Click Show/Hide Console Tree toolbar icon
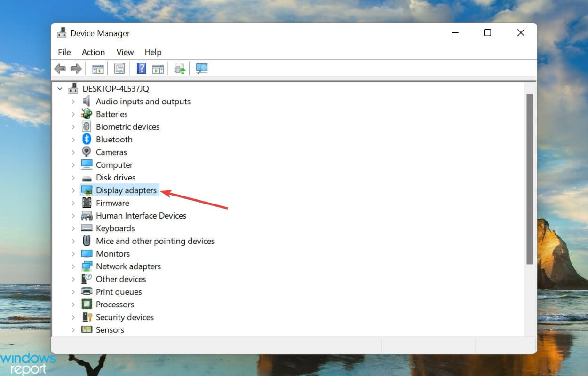This screenshot has width=588, height=376. [x=98, y=69]
